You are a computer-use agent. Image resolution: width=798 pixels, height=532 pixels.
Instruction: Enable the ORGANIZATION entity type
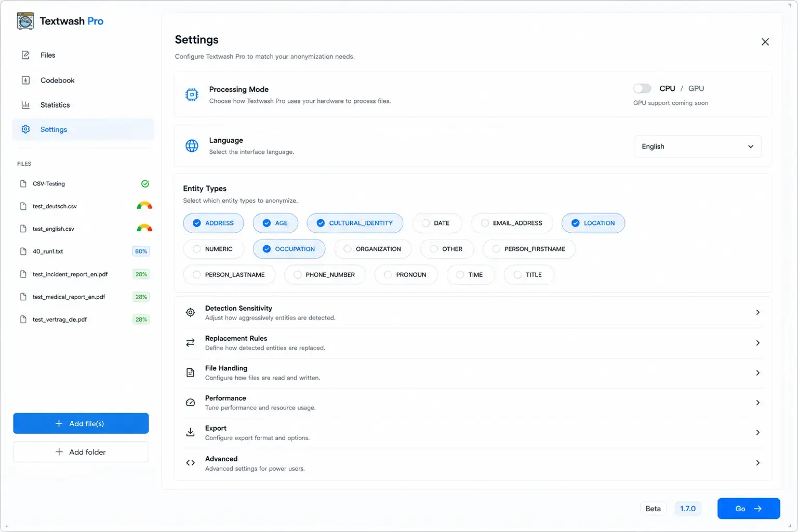[373, 249]
